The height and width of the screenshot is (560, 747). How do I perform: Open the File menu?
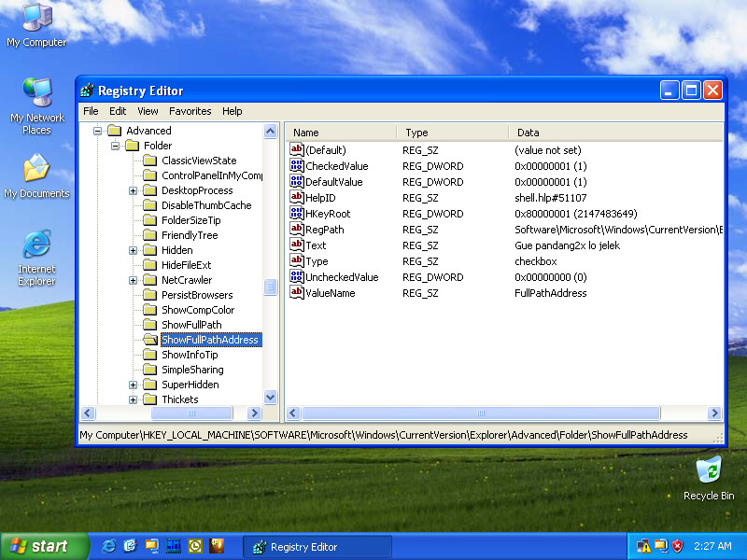(91, 111)
